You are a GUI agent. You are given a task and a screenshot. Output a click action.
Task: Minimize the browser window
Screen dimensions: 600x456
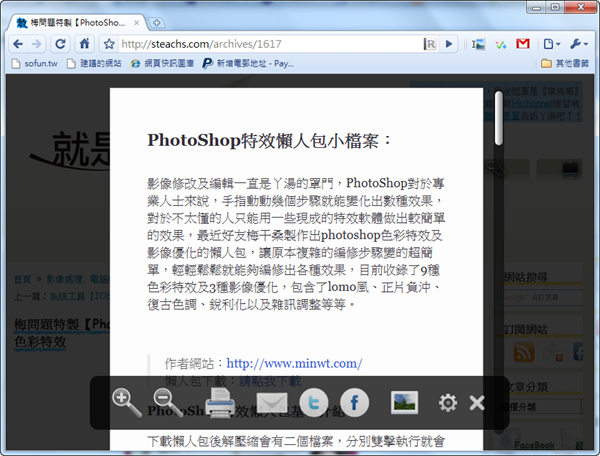coord(537,7)
